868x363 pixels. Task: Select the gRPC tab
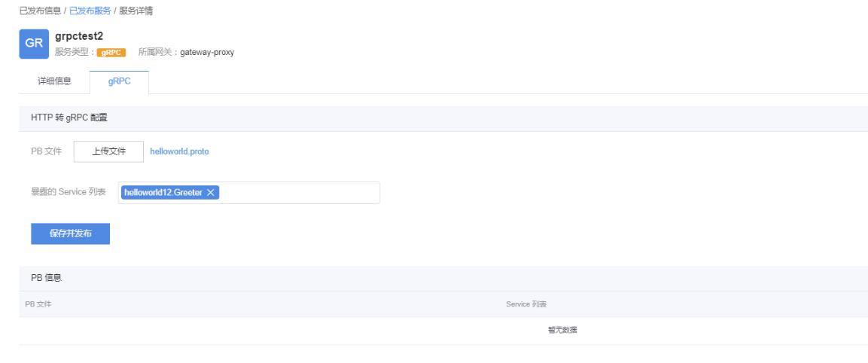point(119,81)
